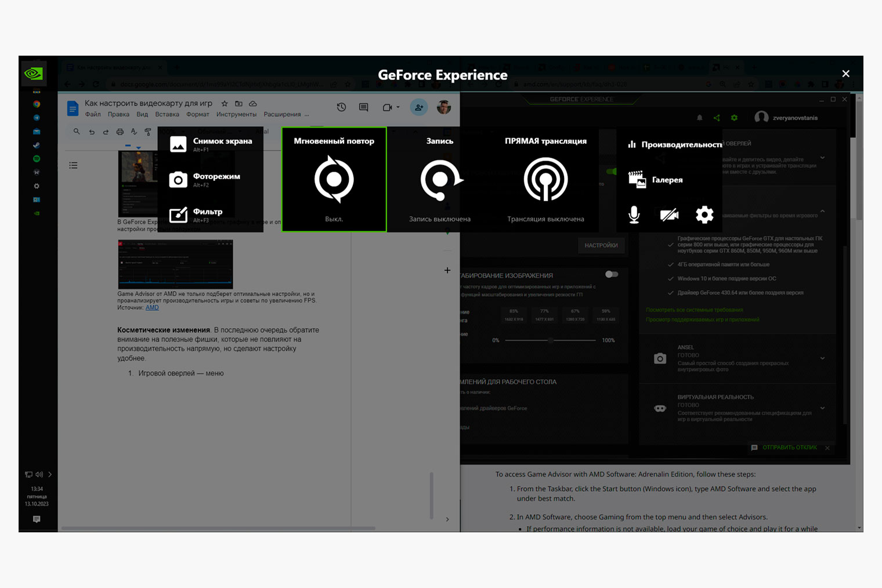Open comments icon in Google Docs
The height and width of the screenshot is (588, 882).
(364, 107)
